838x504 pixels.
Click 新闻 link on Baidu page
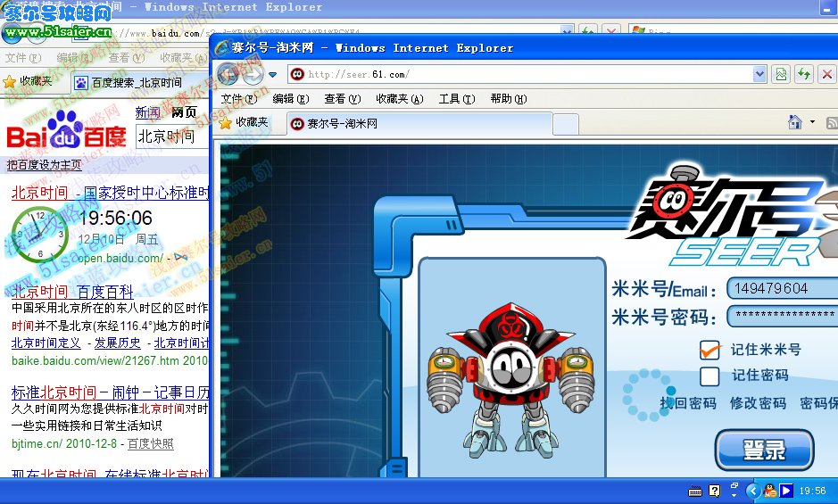click(147, 112)
